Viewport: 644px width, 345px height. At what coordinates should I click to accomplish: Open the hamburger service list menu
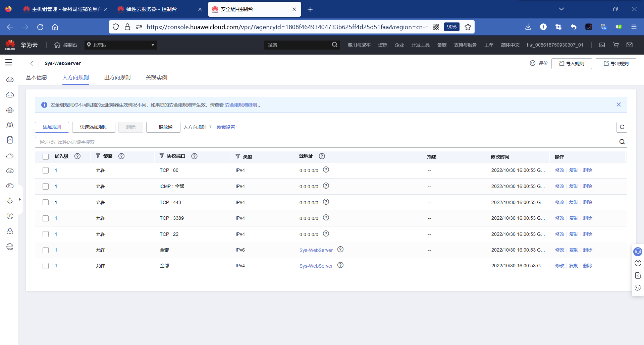coord(9,63)
